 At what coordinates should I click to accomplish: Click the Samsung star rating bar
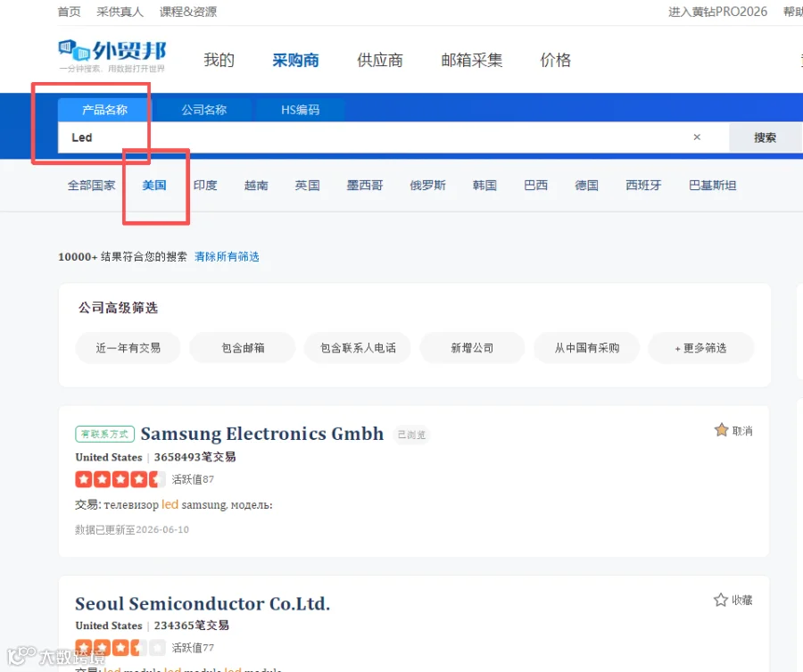120,479
